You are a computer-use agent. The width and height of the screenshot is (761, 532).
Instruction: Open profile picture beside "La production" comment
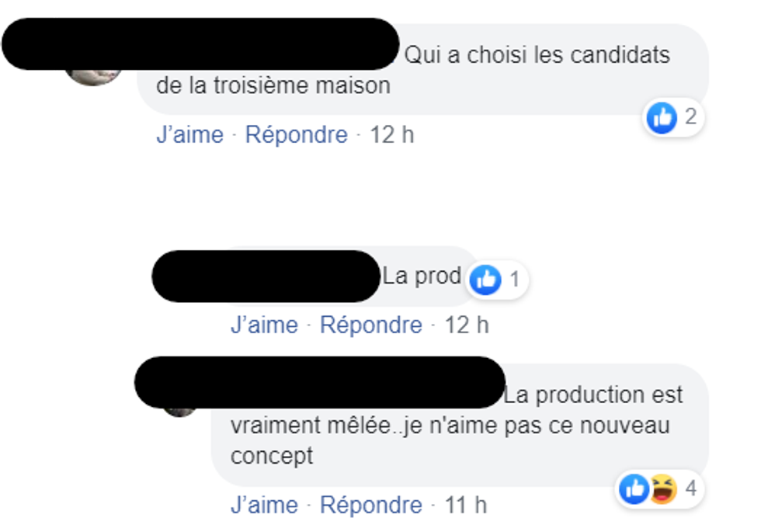[180, 410]
